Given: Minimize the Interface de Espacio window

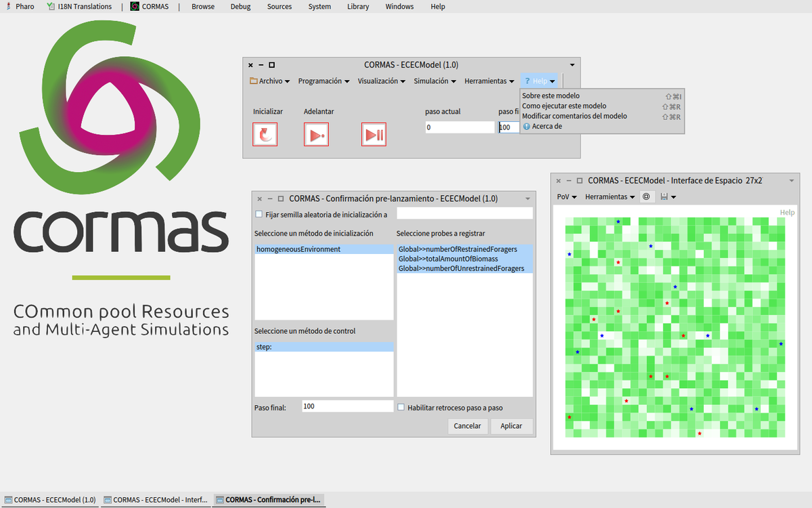Looking at the screenshot, I should click(568, 181).
